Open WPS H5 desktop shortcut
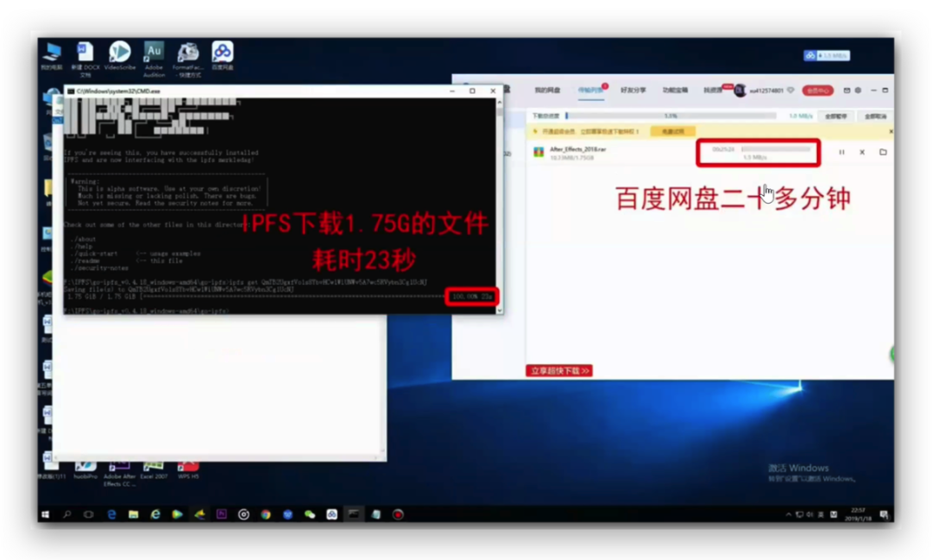932x560 pixels. tap(188, 470)
